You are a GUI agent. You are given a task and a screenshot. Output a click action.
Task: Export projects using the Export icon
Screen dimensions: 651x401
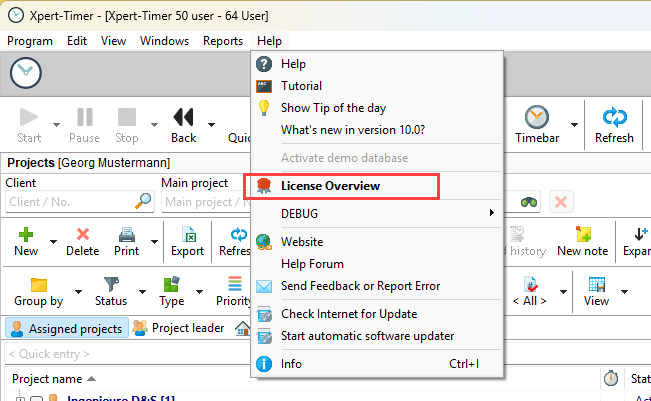(x=187, y=235)
